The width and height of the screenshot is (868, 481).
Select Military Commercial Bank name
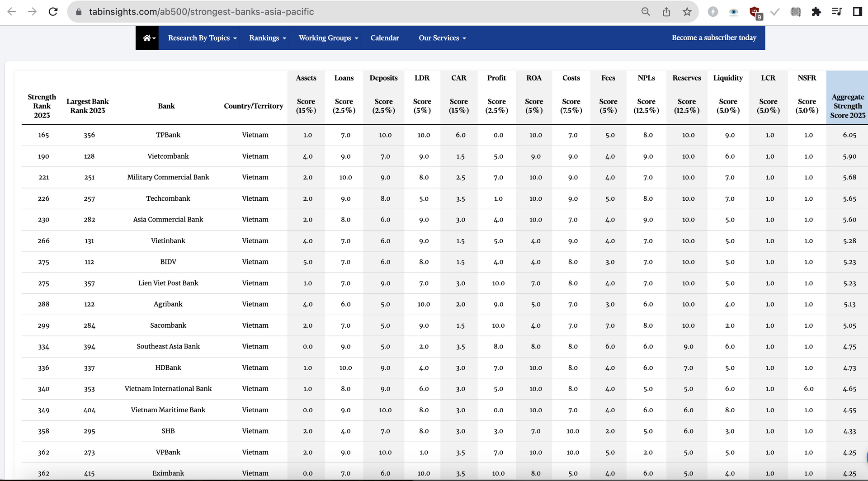(x=168, y=177)
